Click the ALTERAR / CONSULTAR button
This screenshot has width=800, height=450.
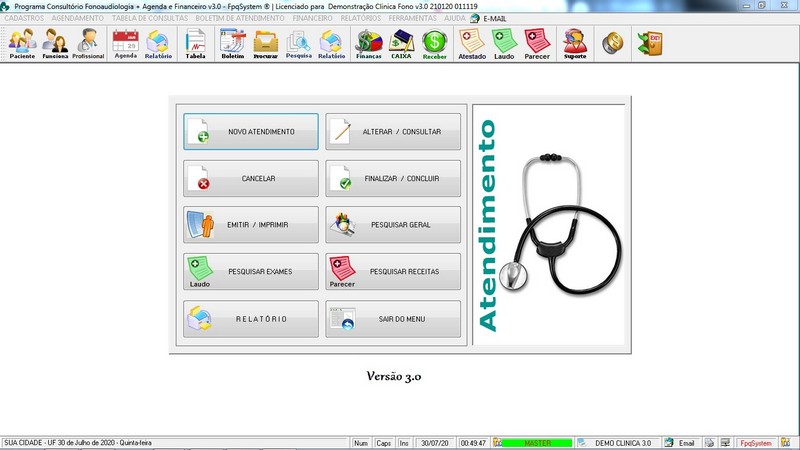393,132
